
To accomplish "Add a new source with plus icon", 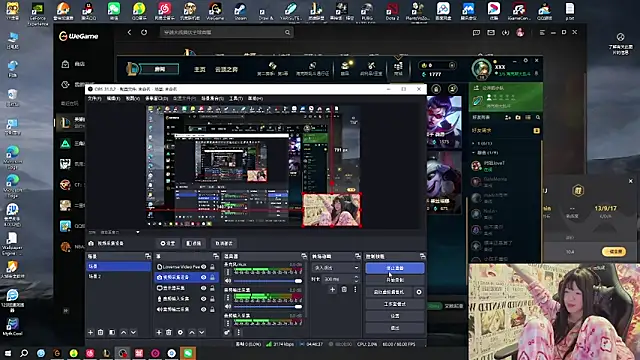I will (159, 332).
